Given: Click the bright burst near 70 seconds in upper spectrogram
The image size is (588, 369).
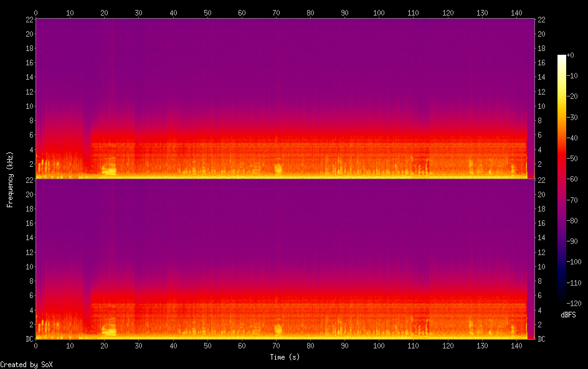Looking at the screenshot, I should pos(278,168).
